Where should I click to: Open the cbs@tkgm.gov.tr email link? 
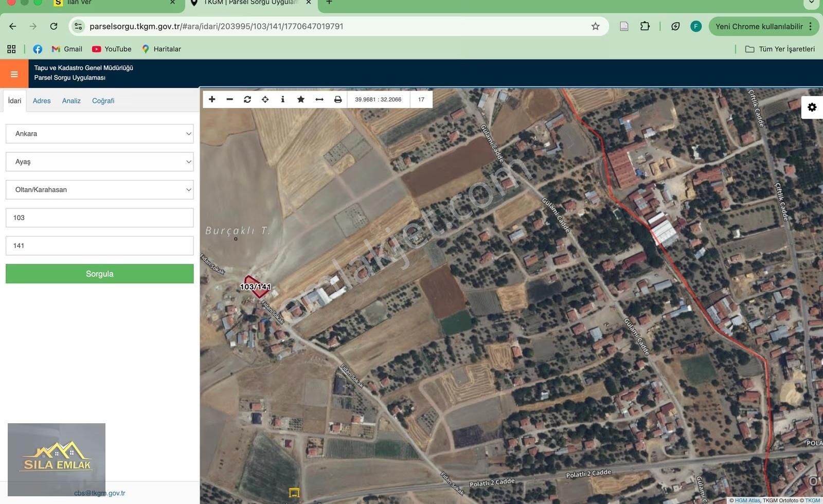tap(100, 493)
